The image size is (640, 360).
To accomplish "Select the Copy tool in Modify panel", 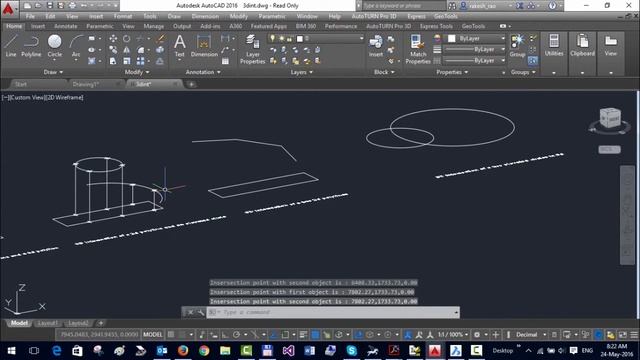I will [x=113, y=50].
